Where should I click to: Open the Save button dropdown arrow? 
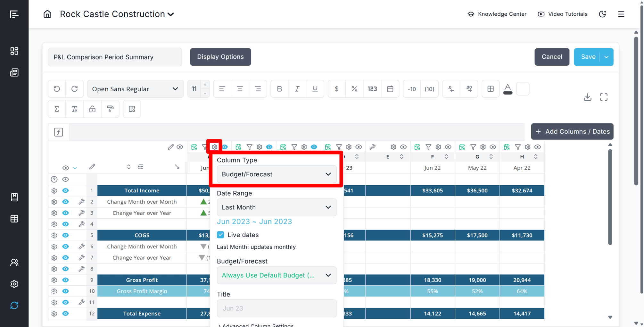click(607, 57)
